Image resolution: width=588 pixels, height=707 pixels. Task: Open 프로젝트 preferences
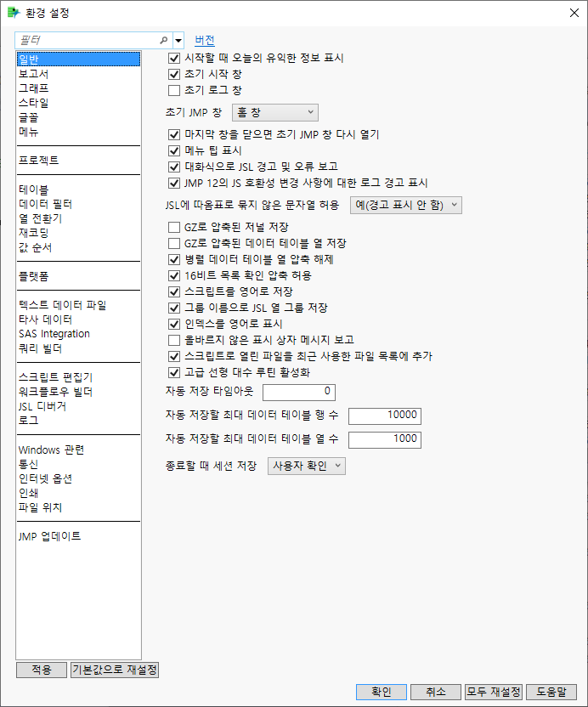(78, 160)
